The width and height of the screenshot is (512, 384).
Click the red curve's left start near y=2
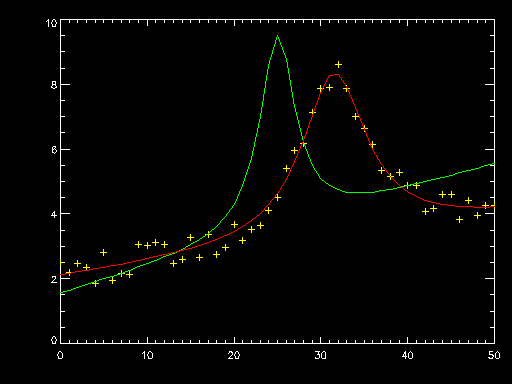(x=62, y=274)
